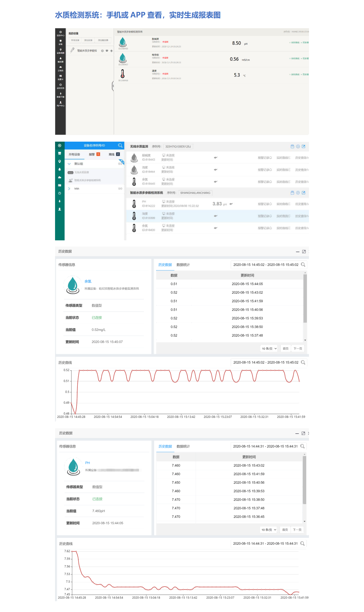
Task: Click bell icon in green sidebar
Action: tap(60, 169)
